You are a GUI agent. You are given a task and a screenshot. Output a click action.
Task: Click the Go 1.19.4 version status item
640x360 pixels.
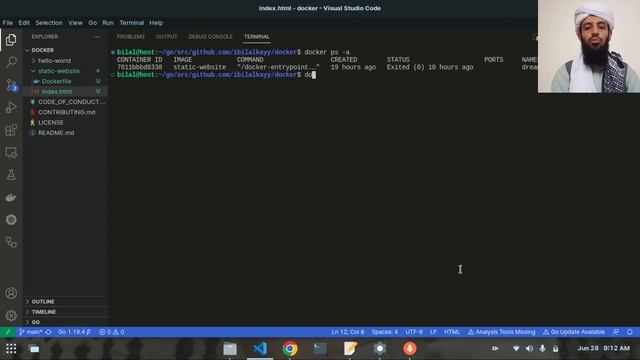coord(74,332)
